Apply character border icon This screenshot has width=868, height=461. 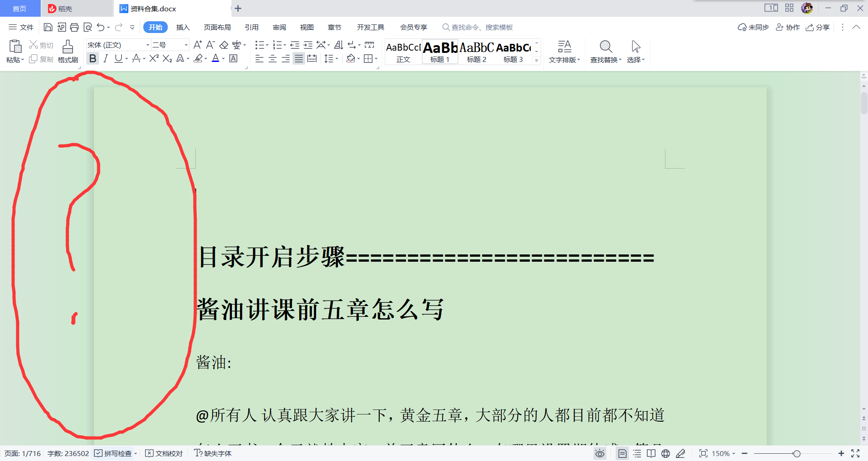pos(233,58)
